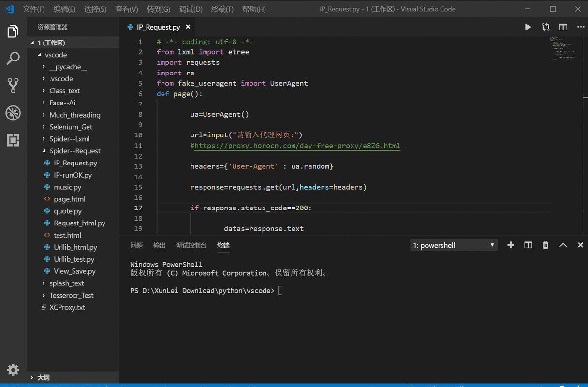Open the powershell terminal selector dropdown
The width and height of the screenshot is (588, 387).
[453, 245]
